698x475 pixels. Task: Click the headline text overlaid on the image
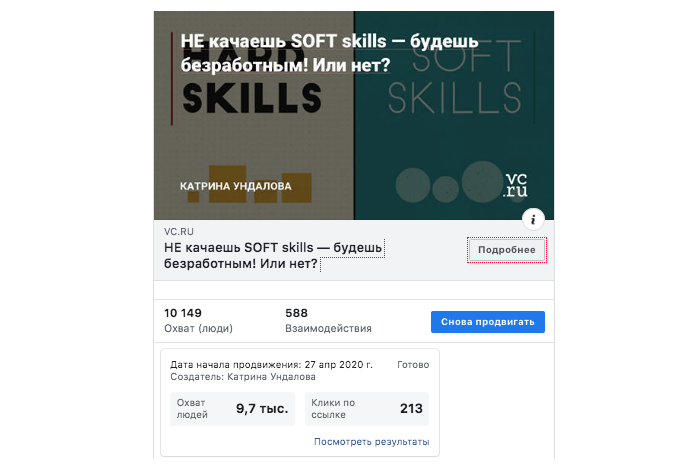tap(329, 53)
